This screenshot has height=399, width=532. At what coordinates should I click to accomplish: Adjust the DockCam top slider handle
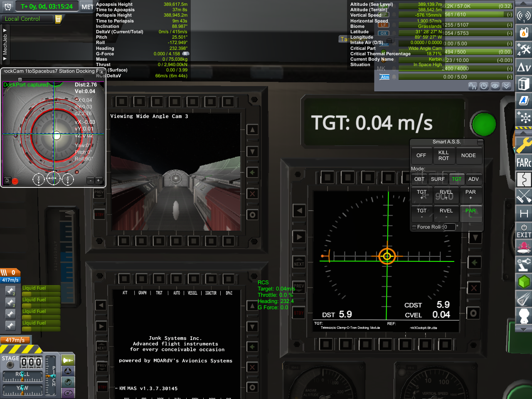[20, 79]
